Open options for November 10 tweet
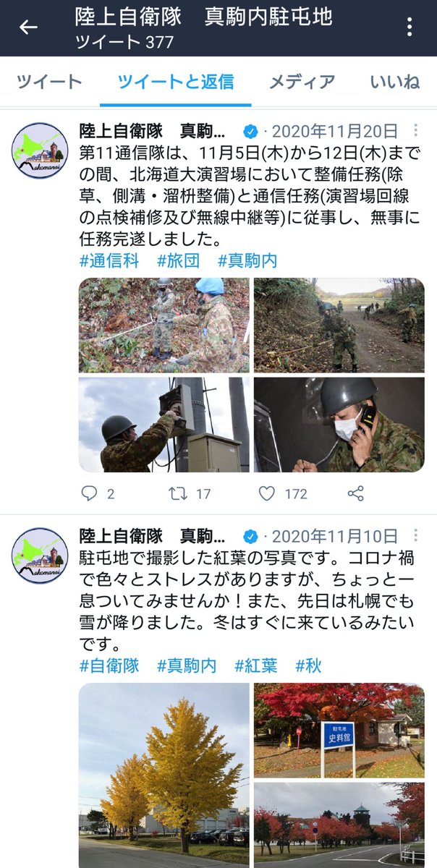The width and height of the screenshot is (437, 868). pos(415,536)
